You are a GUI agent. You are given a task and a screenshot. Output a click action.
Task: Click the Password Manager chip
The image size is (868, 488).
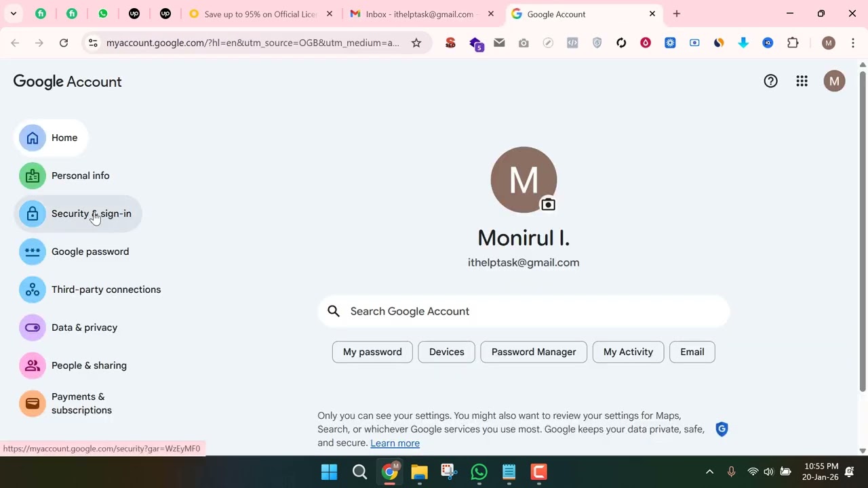534,352
